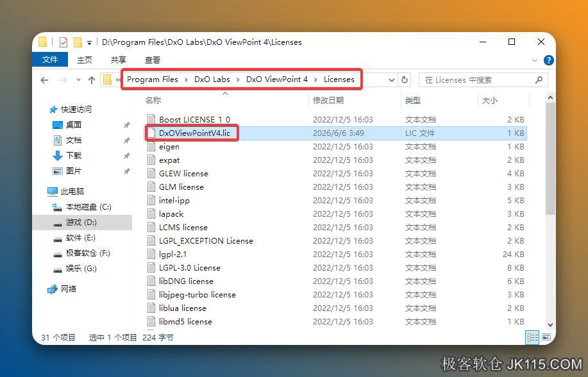Viewport: 588px width, 377px height.
Task: Click the intel-ipp file icon
Action: [x=151, y=201]
